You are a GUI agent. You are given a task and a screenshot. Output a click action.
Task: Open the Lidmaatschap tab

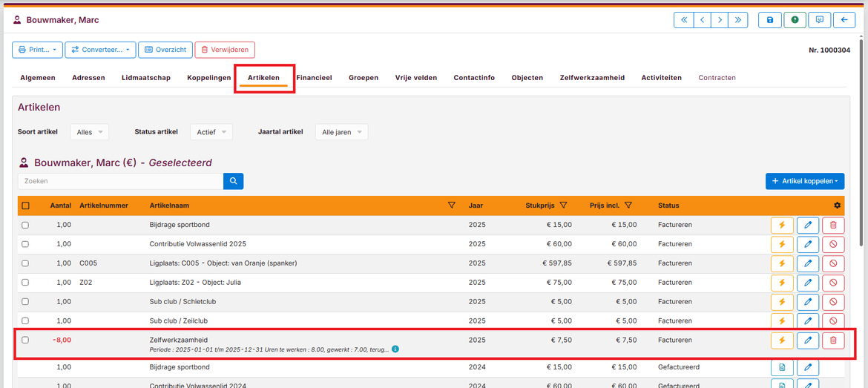point(146,78)
